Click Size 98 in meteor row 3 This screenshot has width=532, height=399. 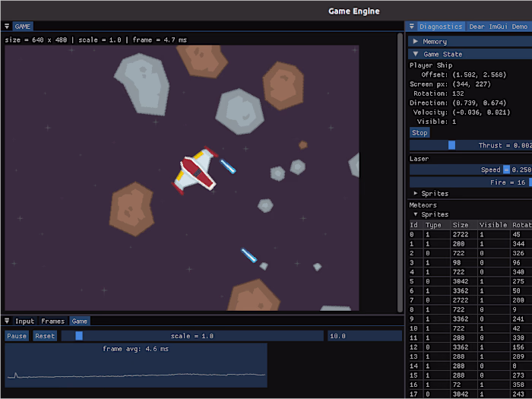pos(457,263)
